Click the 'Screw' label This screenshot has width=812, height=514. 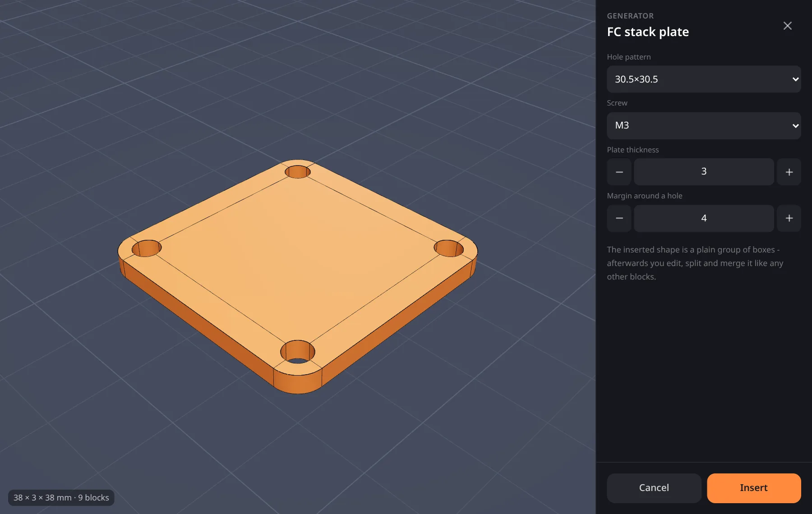coord(617,103)
